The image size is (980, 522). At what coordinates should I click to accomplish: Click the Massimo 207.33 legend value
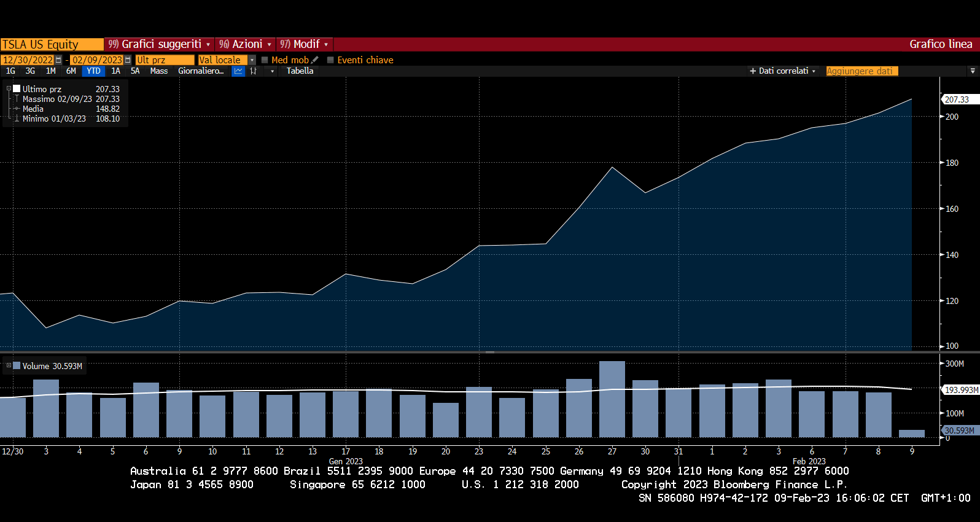(x=107, y=99)
